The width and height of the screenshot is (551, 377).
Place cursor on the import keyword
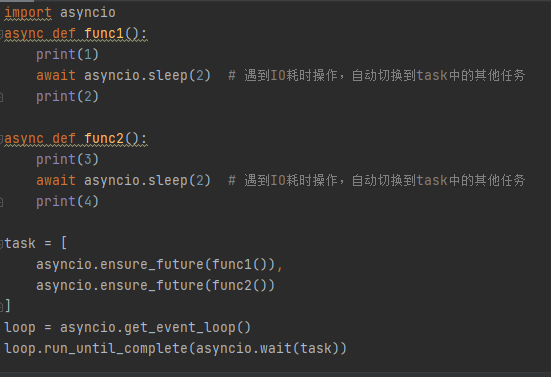click(28, 13)
